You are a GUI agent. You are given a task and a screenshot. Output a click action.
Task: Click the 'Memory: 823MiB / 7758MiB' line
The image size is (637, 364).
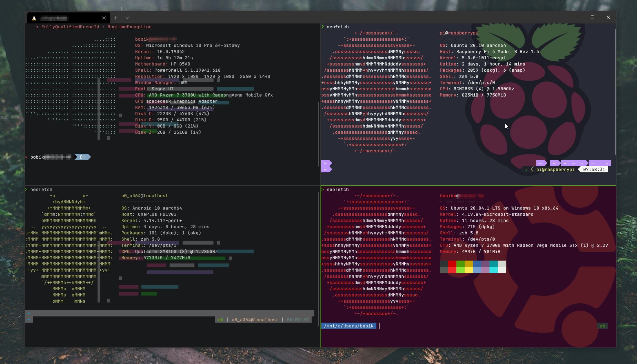(473, 95)
